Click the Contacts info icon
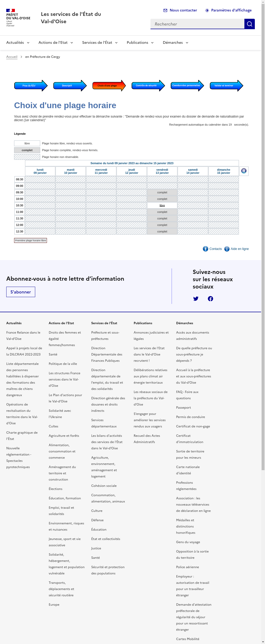265x644 pixels. (206, 249)
